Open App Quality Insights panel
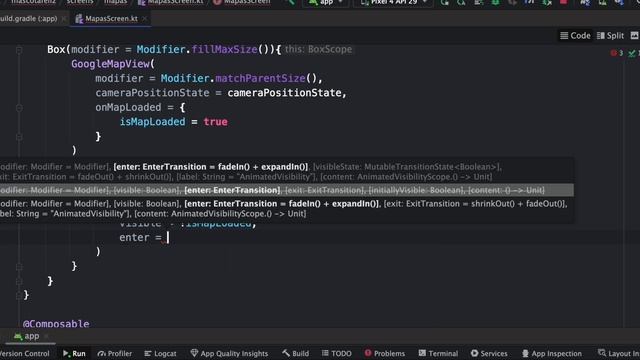 pos(229,353)
